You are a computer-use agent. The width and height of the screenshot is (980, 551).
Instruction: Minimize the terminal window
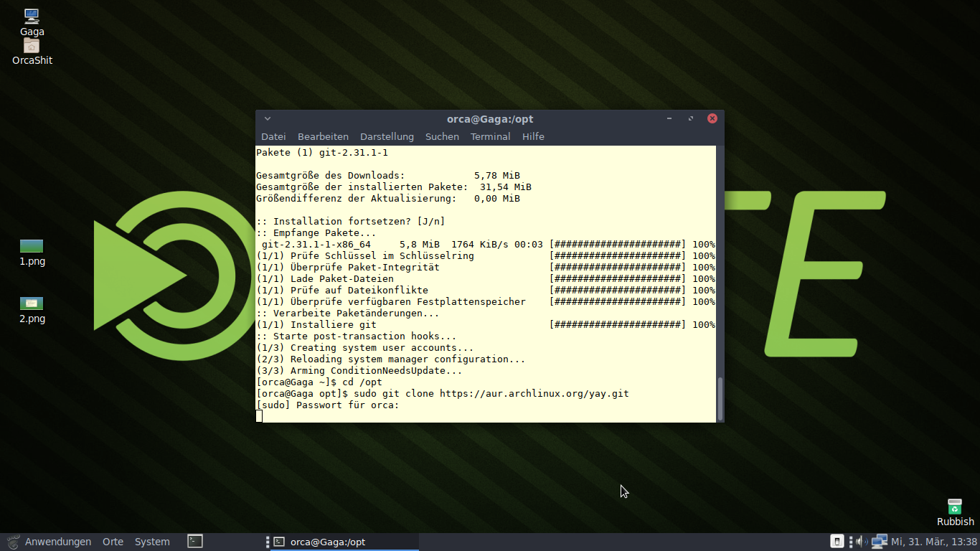(669, 119)
